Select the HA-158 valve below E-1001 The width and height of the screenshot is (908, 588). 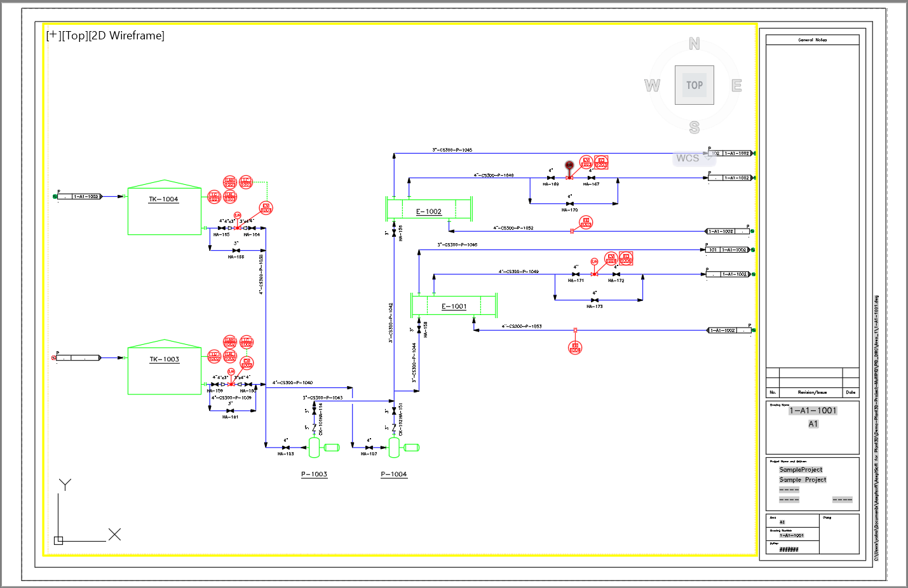coord(419,328)
